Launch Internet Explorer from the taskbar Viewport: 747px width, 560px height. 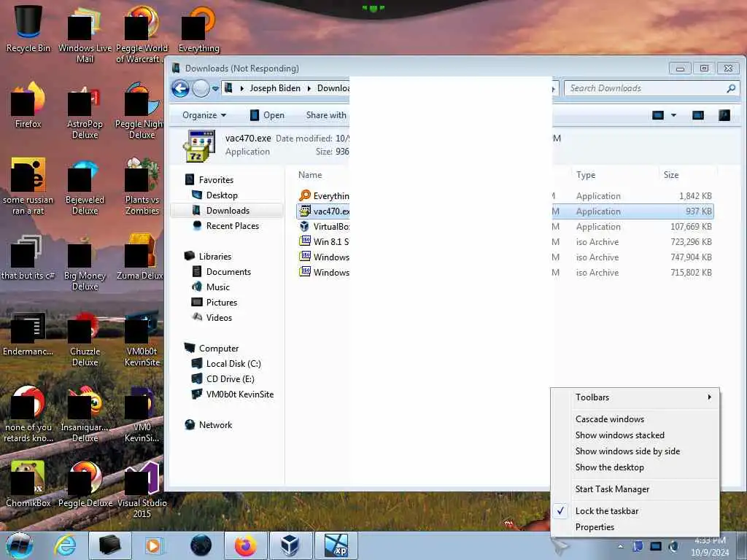65,545
